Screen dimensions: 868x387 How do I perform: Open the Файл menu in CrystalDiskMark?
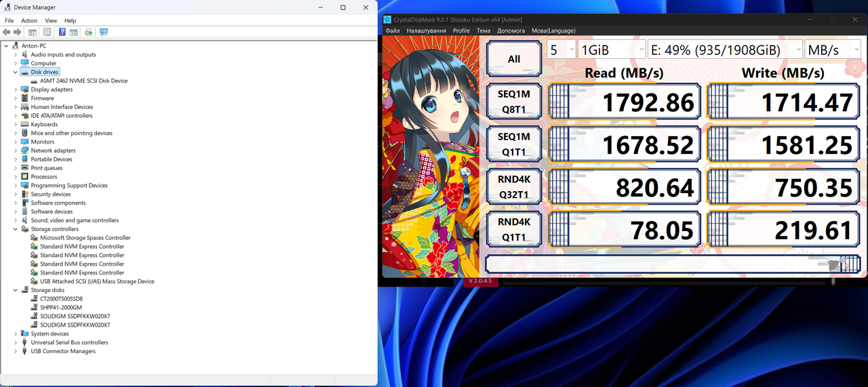point(393,30)
